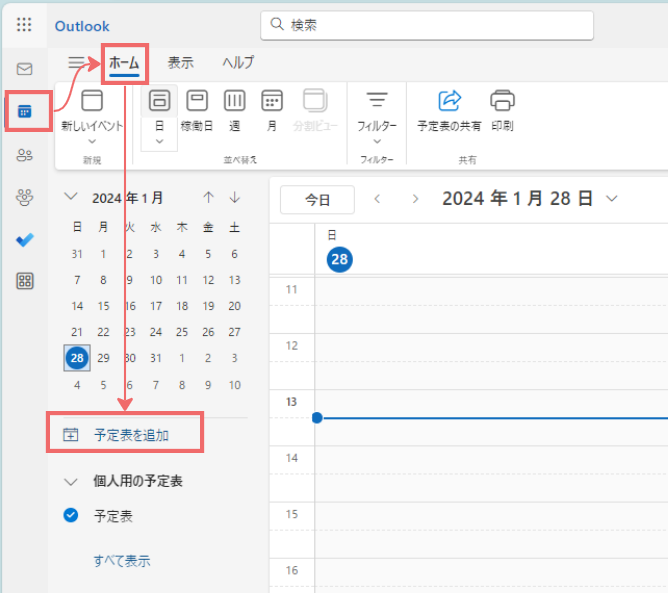The width and height of the screenshot is (668, 593).
Task: Go to previous month with up arrow
Action: coord(208,197)
